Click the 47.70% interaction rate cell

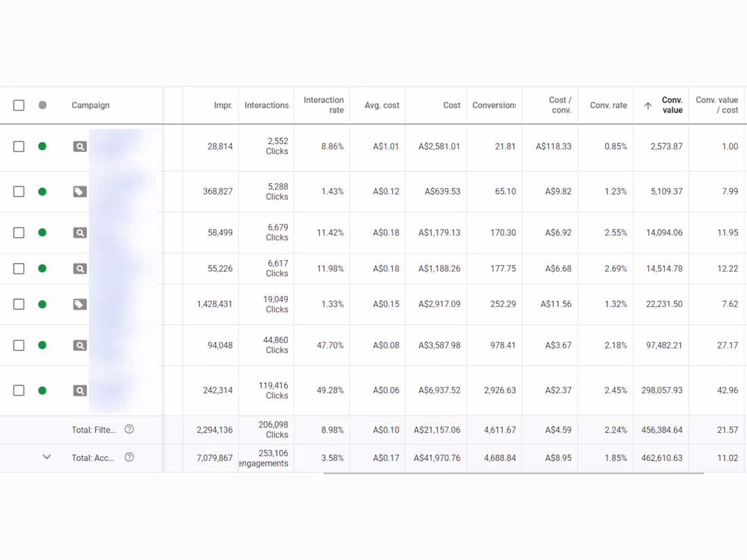coord(330,346)
